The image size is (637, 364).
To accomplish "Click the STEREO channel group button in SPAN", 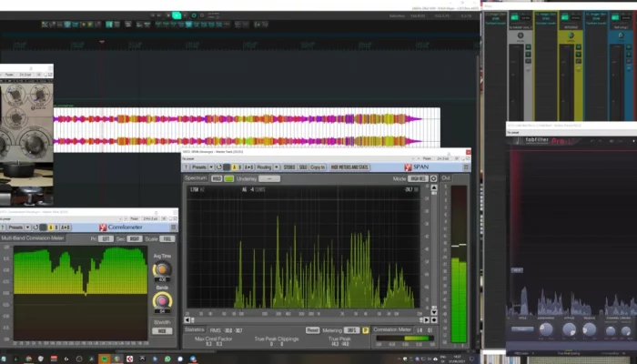I will [x=289, y=167].
